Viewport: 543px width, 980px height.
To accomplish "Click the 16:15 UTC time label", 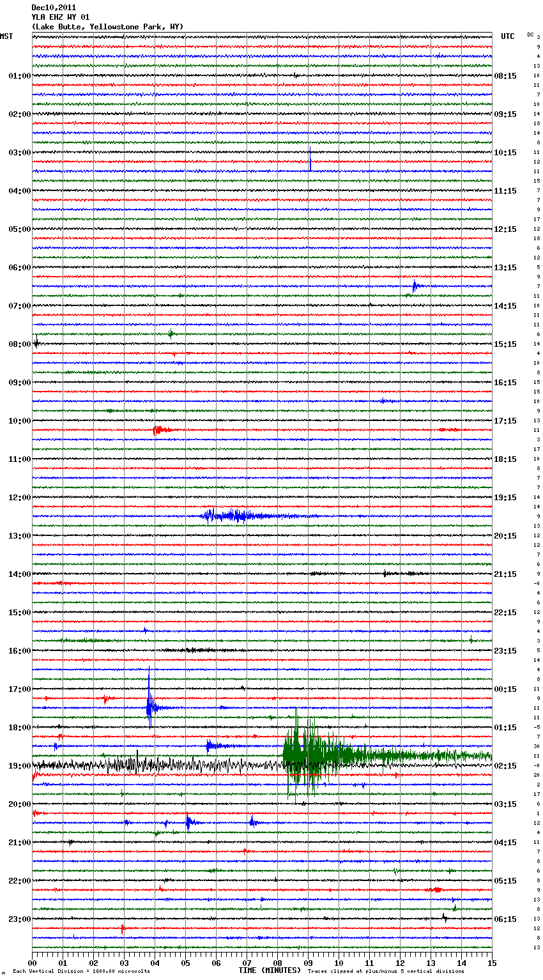I will (505, 383).
